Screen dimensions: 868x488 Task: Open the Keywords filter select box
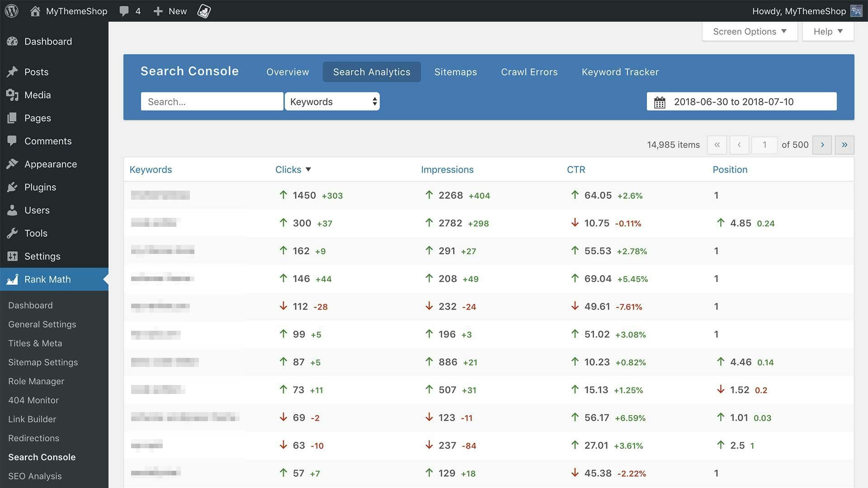point(332,102)
